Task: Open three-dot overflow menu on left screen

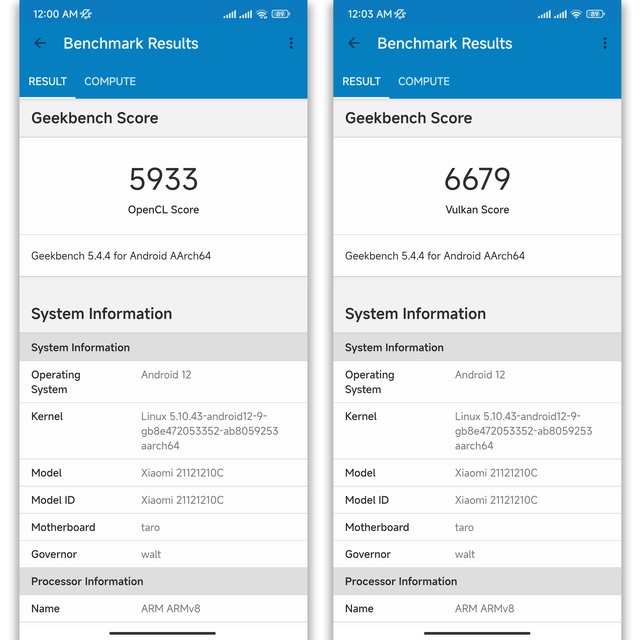Action: [291, 43]
